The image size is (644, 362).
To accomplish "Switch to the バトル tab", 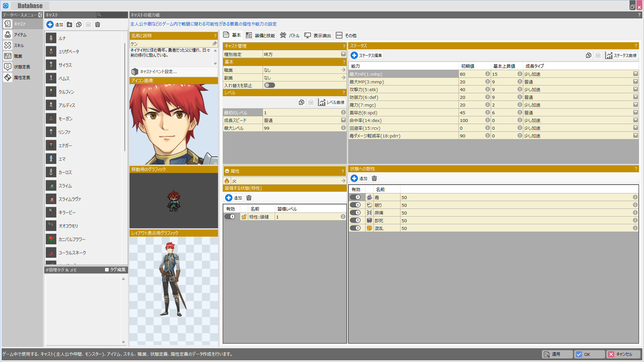I will [290, 36].
